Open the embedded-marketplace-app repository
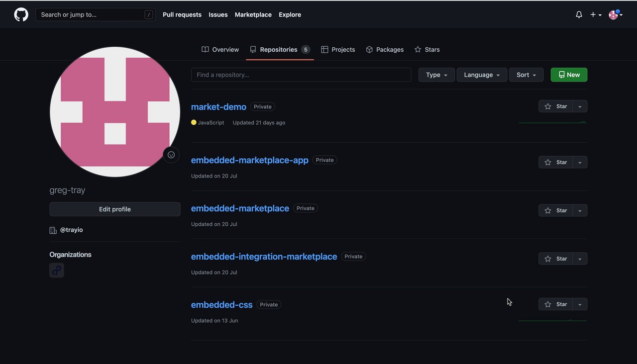Viewport: 637px width, 364px height. click(250, 160)
